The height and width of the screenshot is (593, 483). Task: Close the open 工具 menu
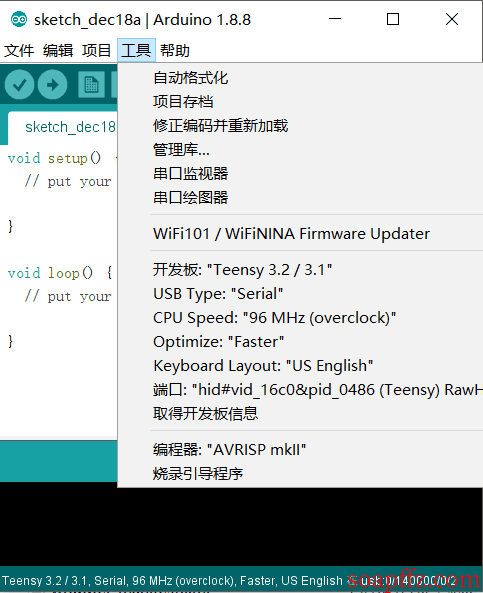pyautogui.click(x=136, y=50)
